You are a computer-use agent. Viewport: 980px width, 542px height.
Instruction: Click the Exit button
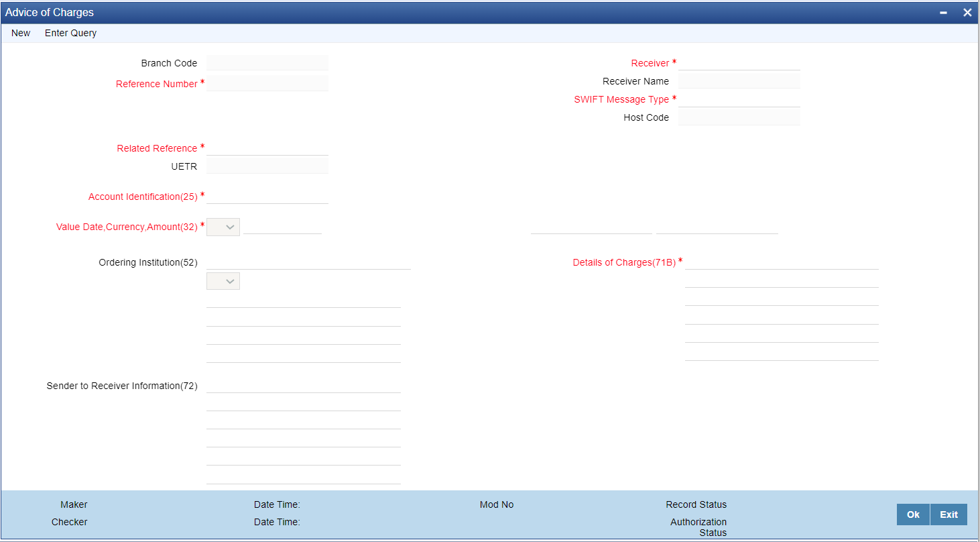click(948, 514)
